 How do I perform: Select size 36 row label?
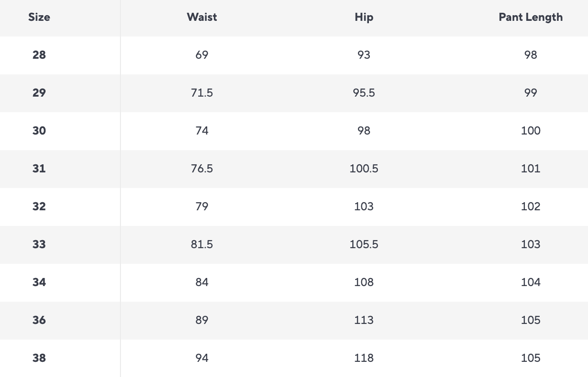click(x=39, y=320)
